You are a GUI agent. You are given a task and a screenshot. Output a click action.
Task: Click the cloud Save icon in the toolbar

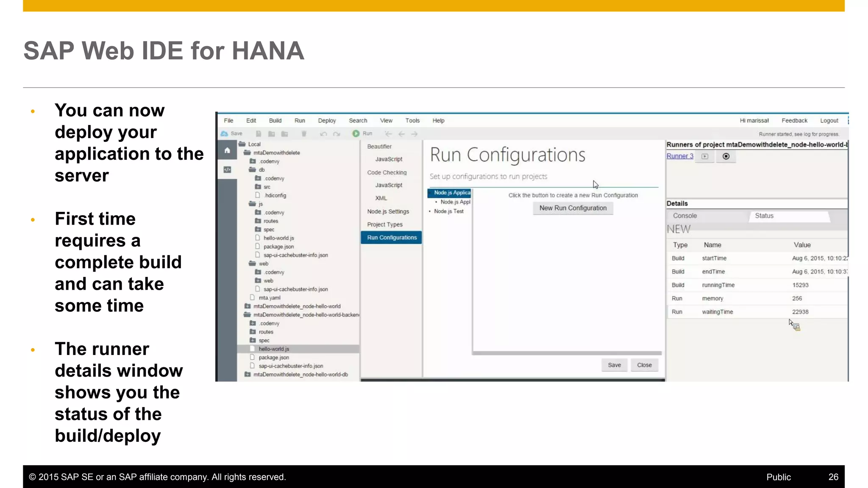[x=225, y=133]
